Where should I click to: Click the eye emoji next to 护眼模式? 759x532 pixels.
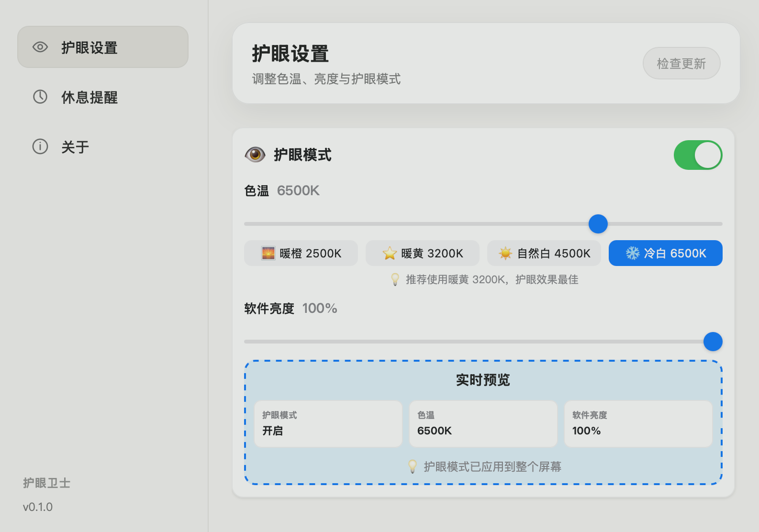coord(255,155)
